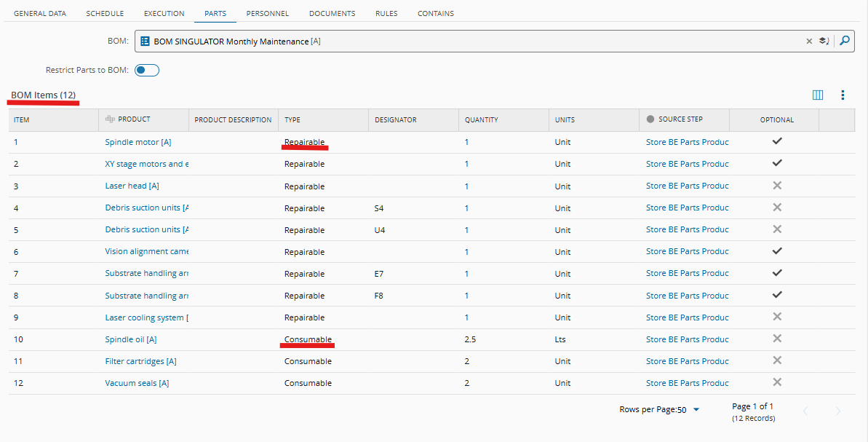
Task: Select designator cell S4
Action: [379, 208]
